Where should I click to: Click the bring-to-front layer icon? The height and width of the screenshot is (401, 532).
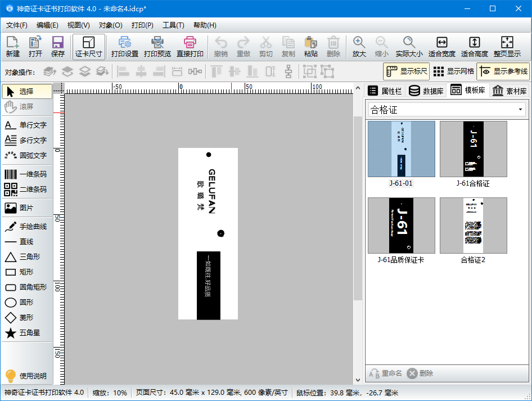pyautogui.click(x=49, y=71)
